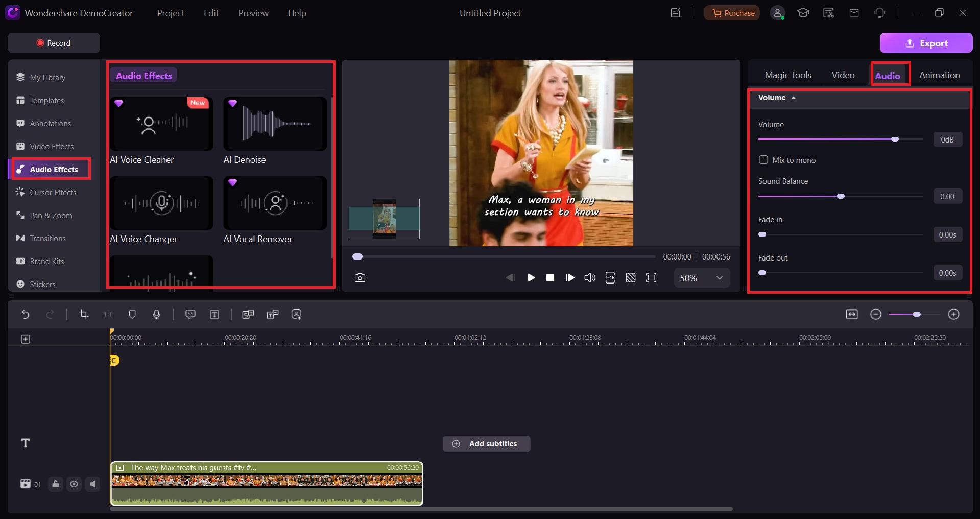
Task: Click the voiceover microphone icon
Action: click(x=157, y=314)
